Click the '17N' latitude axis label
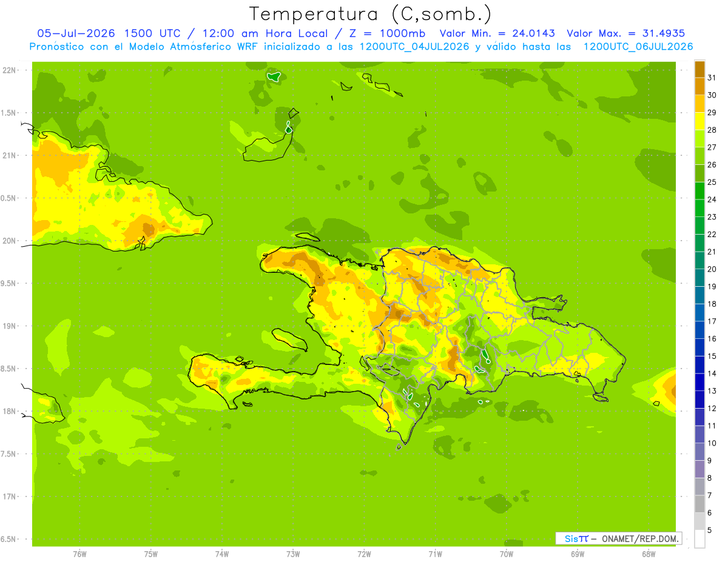Image resolution: width=728 pixels, height=562 pixels. point(10,497)
